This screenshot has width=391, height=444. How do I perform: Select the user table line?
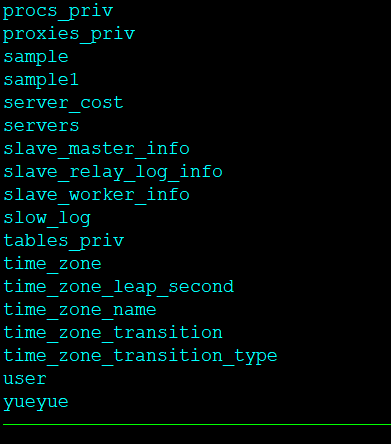(25, 379)
